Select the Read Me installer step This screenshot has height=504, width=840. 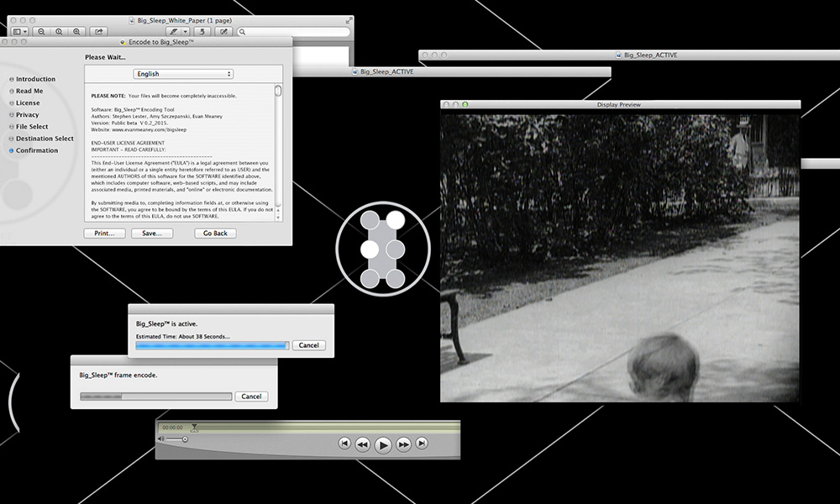[x=26, y=91]
